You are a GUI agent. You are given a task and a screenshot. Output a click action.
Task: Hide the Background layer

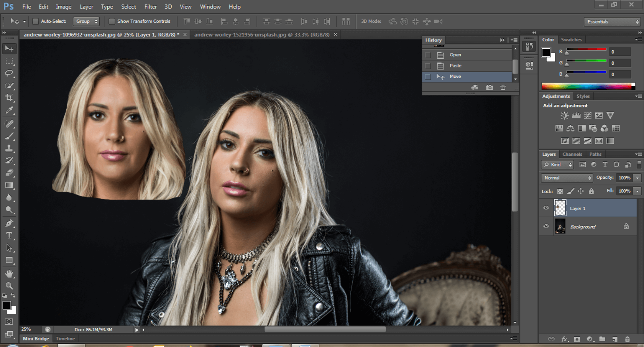click(546, 226)
